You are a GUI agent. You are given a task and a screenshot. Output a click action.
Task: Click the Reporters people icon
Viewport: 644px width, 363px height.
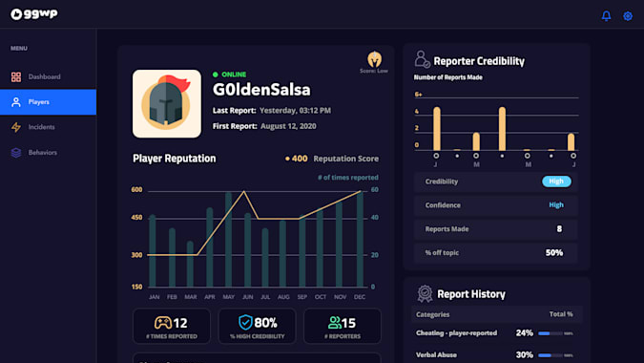(334, 323)
